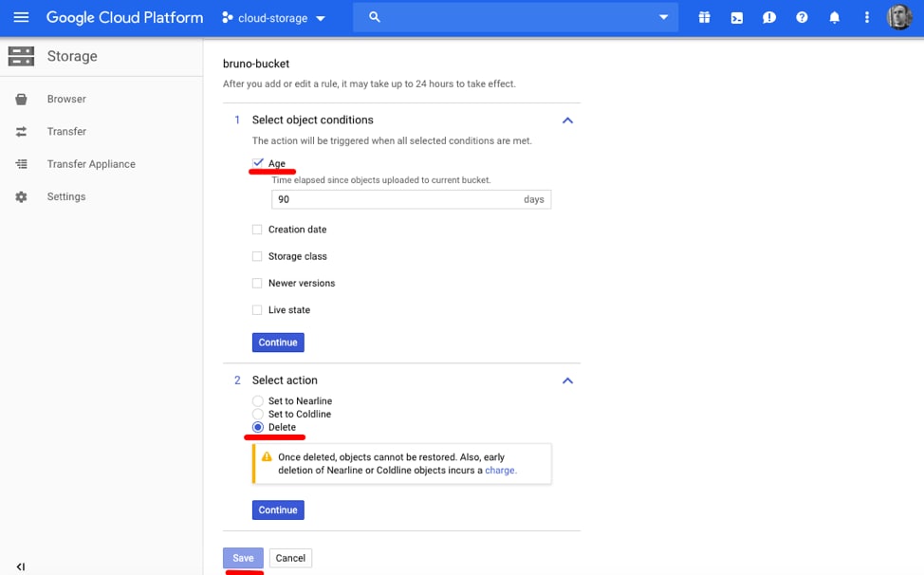
Task: Collapse the Select object conditions section
Action: point(567,121)
